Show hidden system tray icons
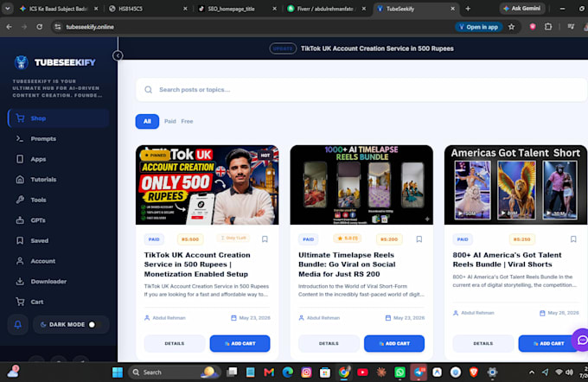Viewport: 588px width, 382px height. (532, 372)
